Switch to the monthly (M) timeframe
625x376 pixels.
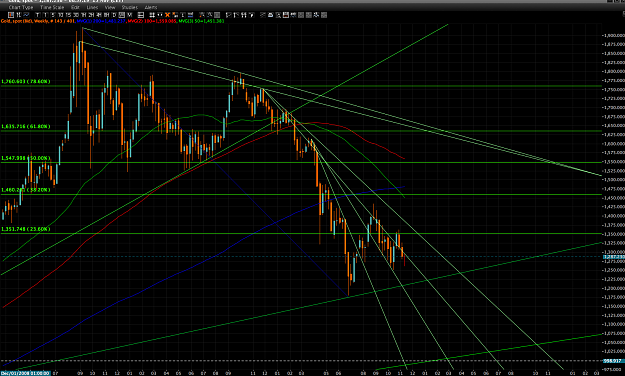pyautogui.click(x=130, y=15)
